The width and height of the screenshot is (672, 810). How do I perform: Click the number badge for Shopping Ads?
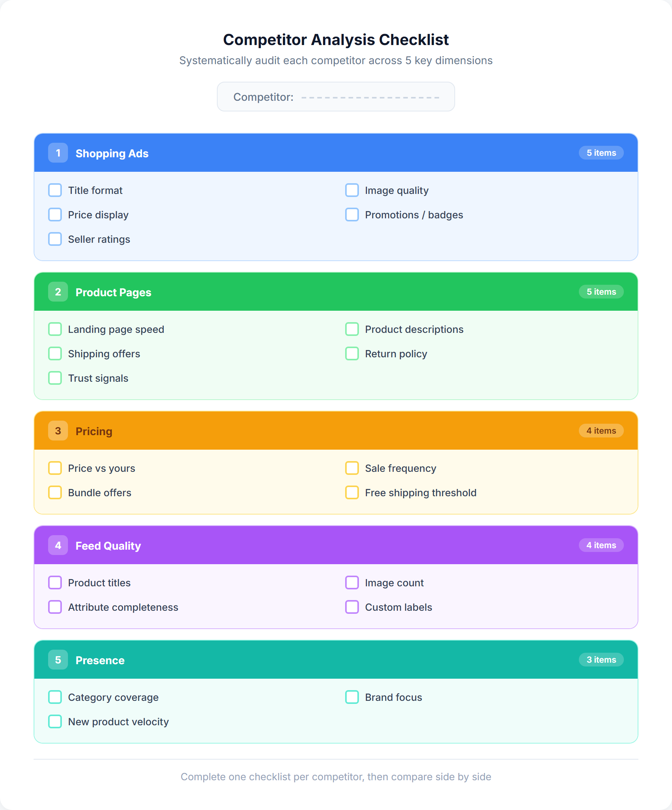(58, 153)
